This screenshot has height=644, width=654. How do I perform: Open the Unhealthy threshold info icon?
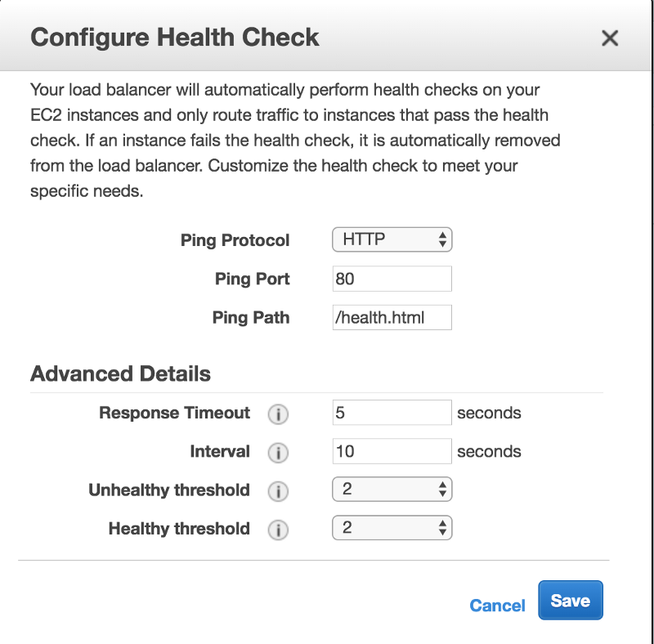[278, 491]
